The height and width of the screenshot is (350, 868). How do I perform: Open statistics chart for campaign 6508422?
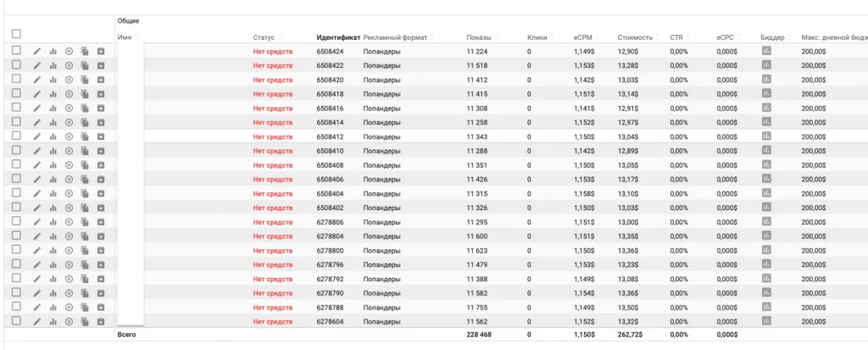click(53, 65)
